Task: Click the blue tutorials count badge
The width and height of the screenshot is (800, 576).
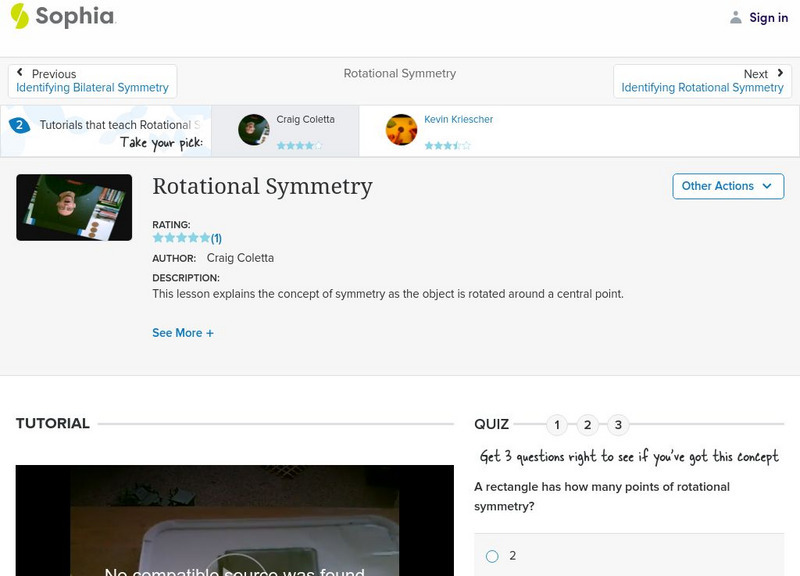Action: pos(19,125)
